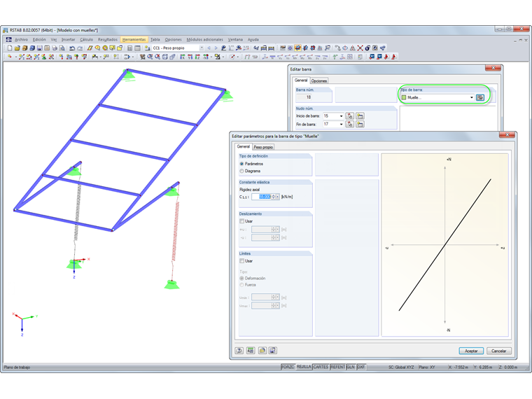Open the CC1 - Peso propio load case dropdown

point(202,48)
